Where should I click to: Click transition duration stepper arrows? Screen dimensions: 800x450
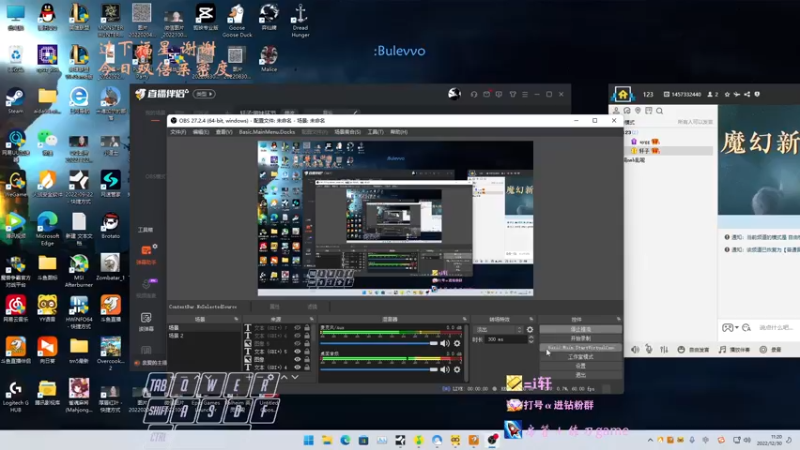[531, 339]
